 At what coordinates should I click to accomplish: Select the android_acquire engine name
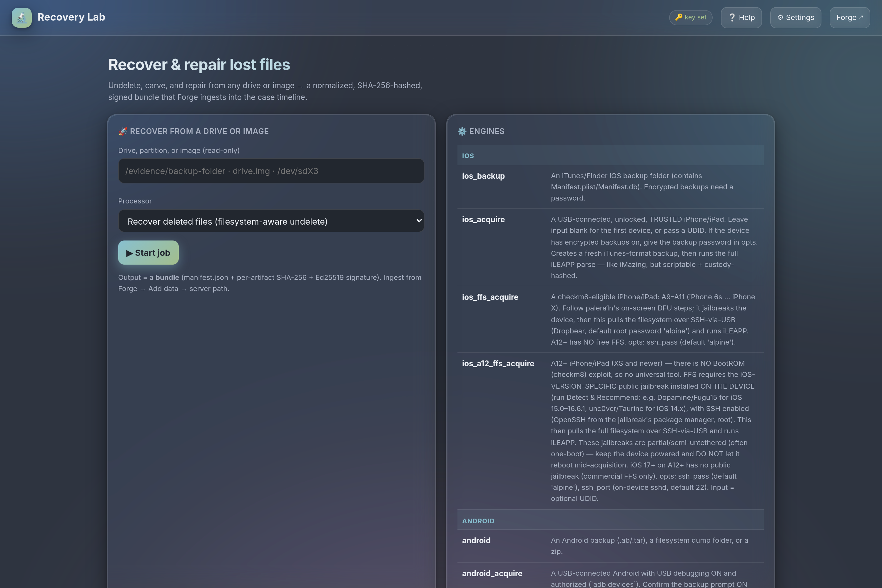(x=492, y=573)
